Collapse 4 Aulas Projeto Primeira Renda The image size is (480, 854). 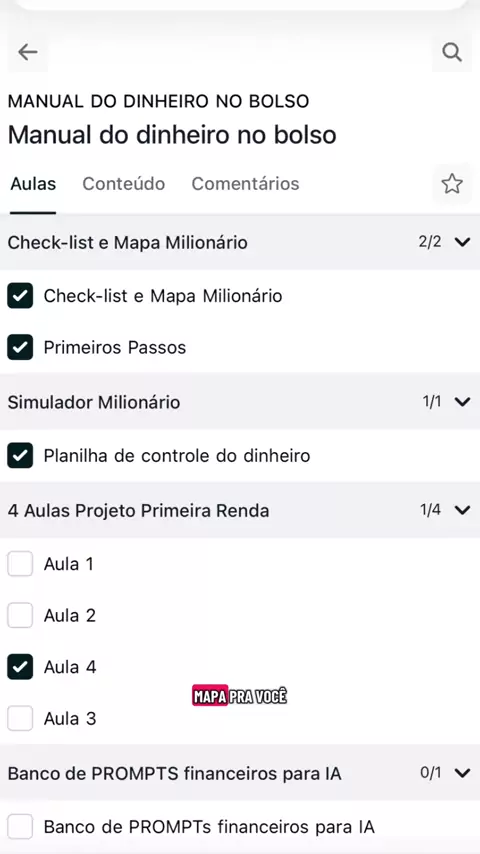(x=462, y=510)
